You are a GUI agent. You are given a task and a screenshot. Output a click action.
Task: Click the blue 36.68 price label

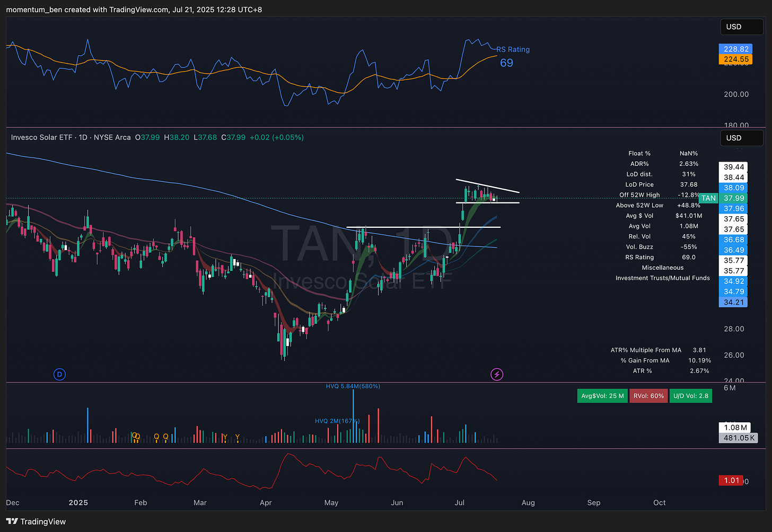click(x=734, y=240)
